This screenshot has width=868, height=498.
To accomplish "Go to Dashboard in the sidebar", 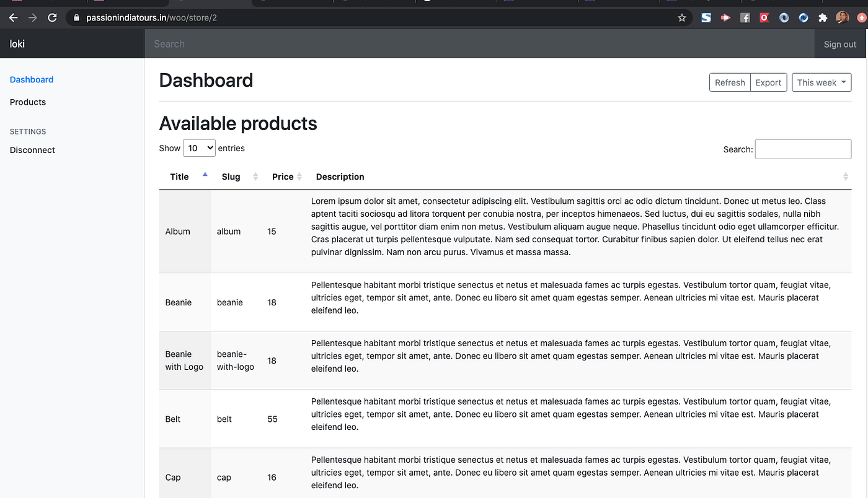I will coord(32,79).
